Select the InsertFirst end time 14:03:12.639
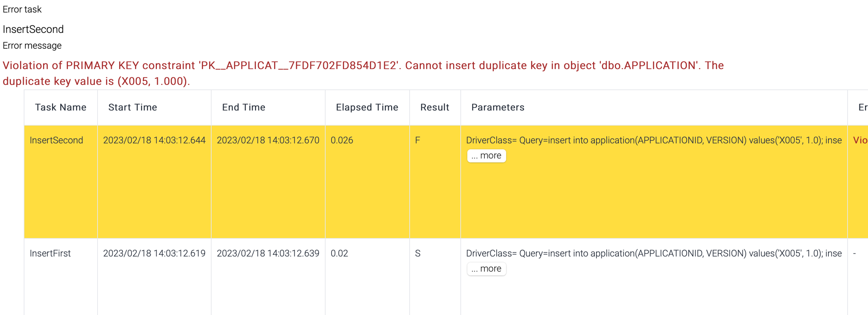868x315 pixels. point(268,253)
